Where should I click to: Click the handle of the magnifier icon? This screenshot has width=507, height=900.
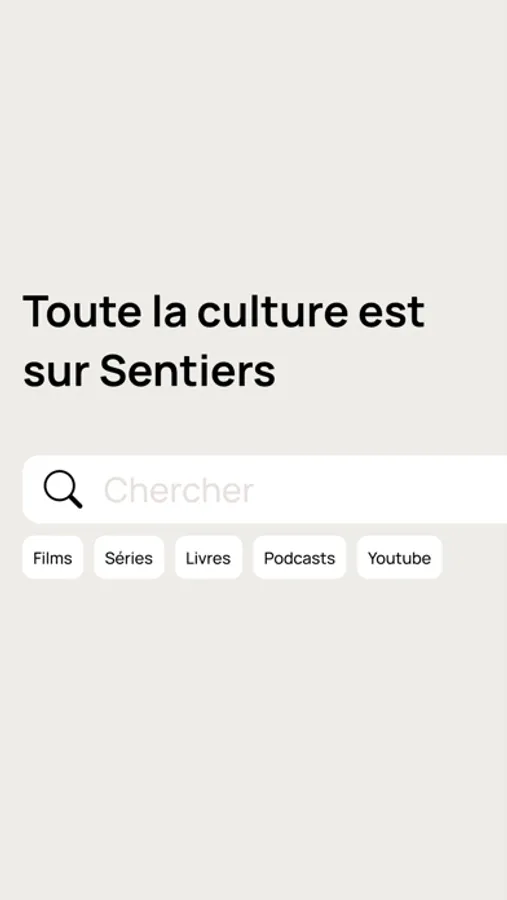tap(76, 502)
